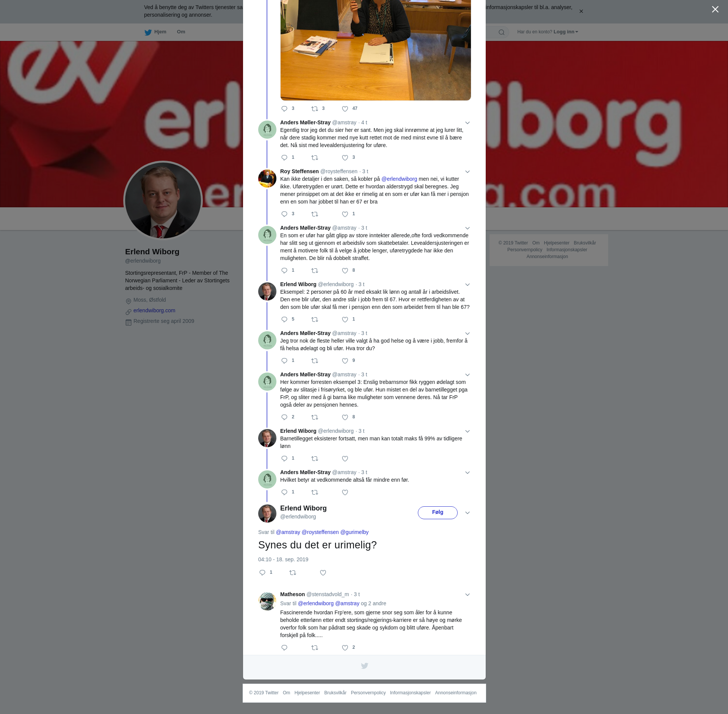Open the @gurimelby mention in reply line
This screenshot has width=728, height=714.
(355, 532)
